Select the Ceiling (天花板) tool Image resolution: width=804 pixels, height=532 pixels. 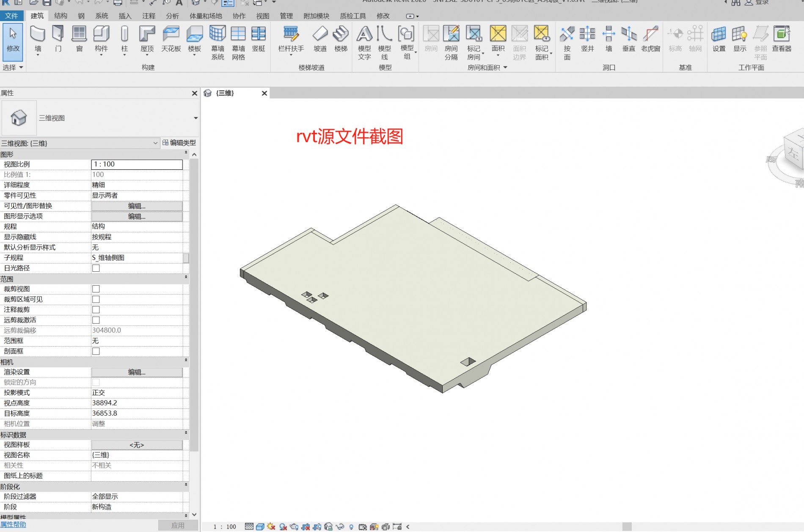[171, 39]
